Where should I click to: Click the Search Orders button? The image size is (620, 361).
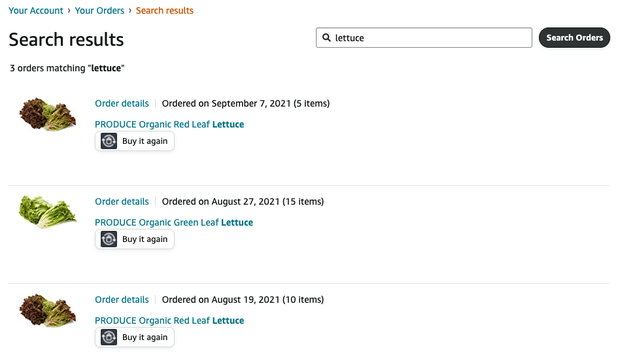pyautogui.click(x=574, y=38)
